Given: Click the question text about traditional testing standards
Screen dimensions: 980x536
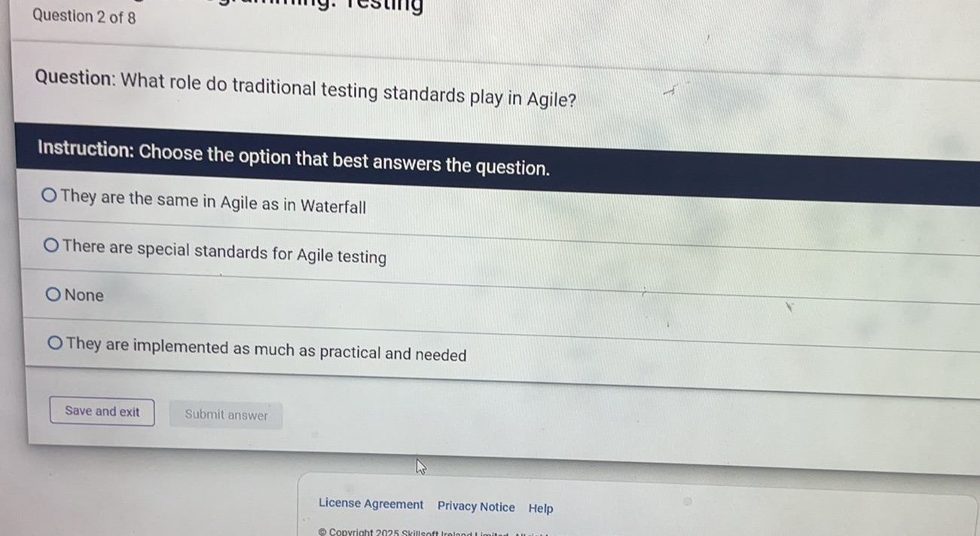Looking at the screenshot, I should (x=304, y=88).
